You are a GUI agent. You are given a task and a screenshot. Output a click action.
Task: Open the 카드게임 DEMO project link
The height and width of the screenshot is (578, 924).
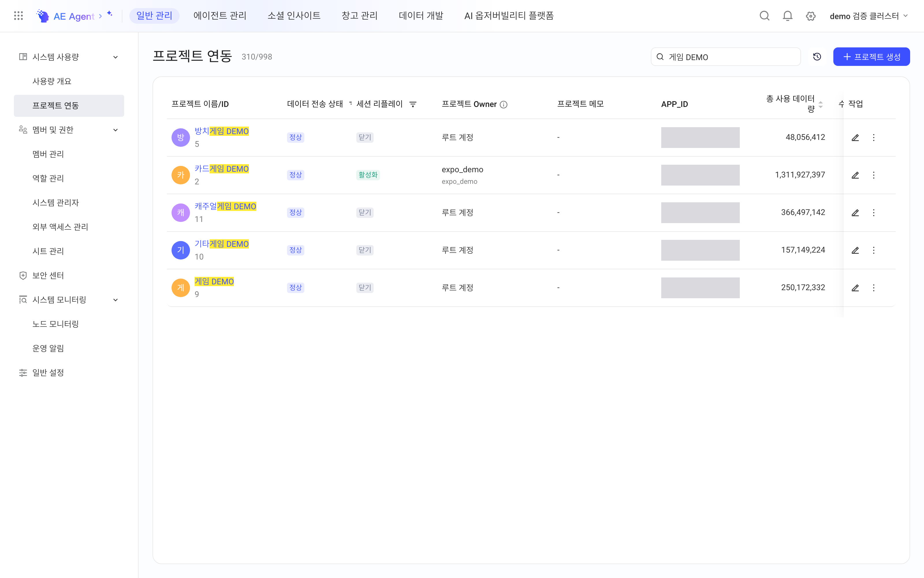[x=221, y=168]
